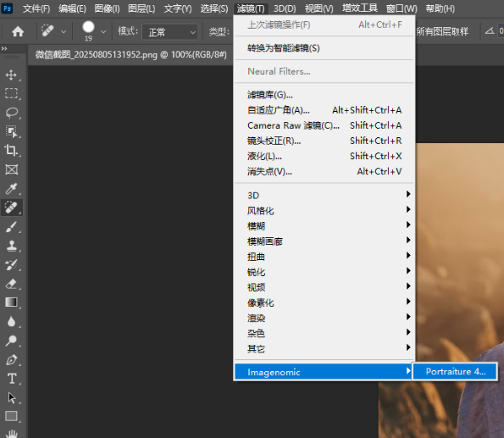
Task: Launch Portraiture 4... plugin
Action: 455,371
